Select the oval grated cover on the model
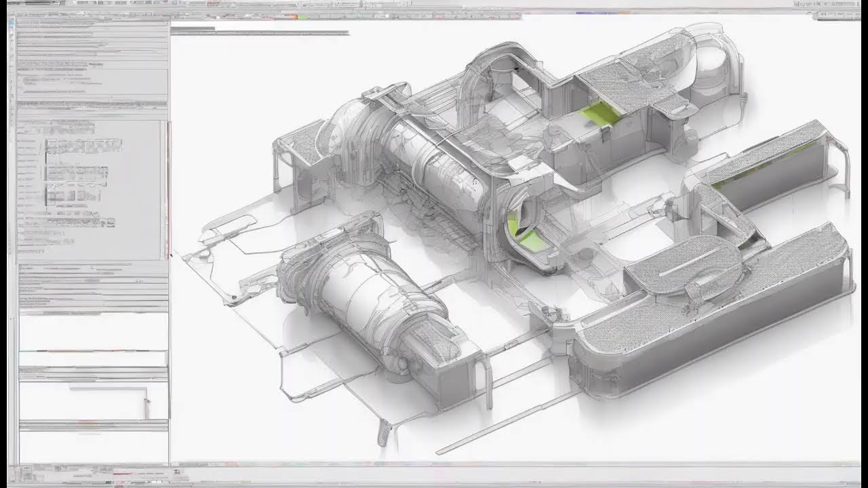Viewport: 868px width, 488px height. click(x=684, y=265)
